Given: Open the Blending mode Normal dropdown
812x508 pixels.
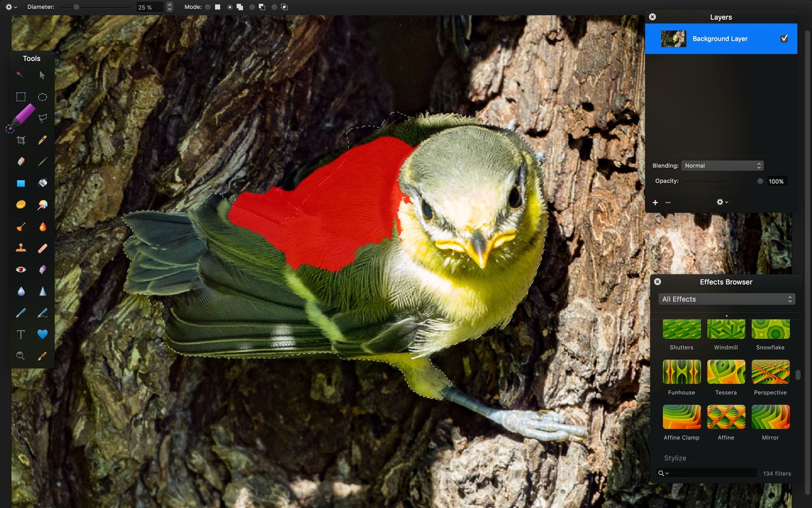Looking at the screenshot, I should click(x=722, y=166).
